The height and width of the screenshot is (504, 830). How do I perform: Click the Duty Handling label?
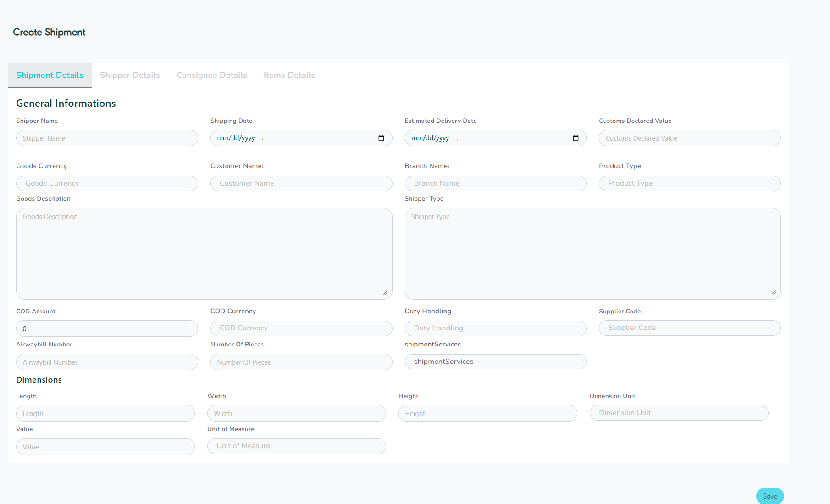(x=428, y=311)
